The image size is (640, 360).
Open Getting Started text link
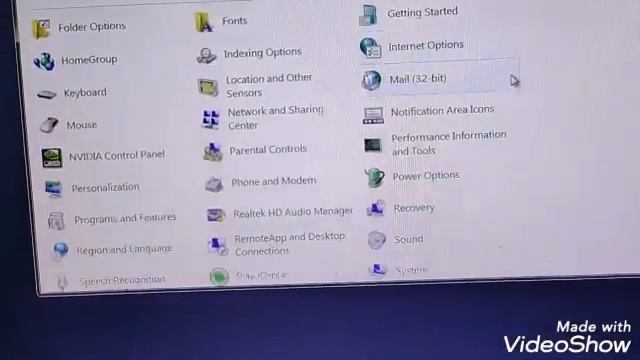click(423, 12)
